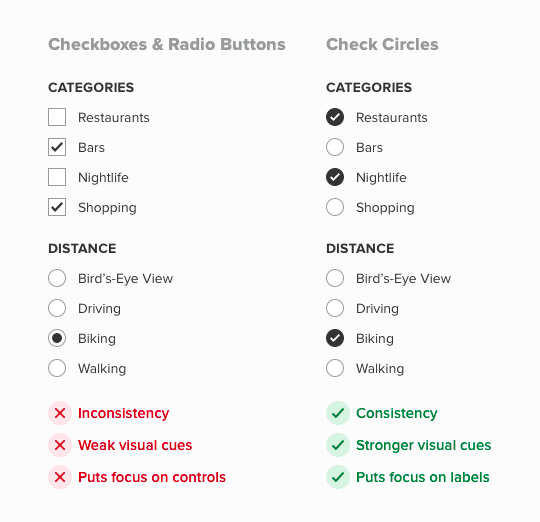Check the Shopping check circle

click(x=335, y=207)
